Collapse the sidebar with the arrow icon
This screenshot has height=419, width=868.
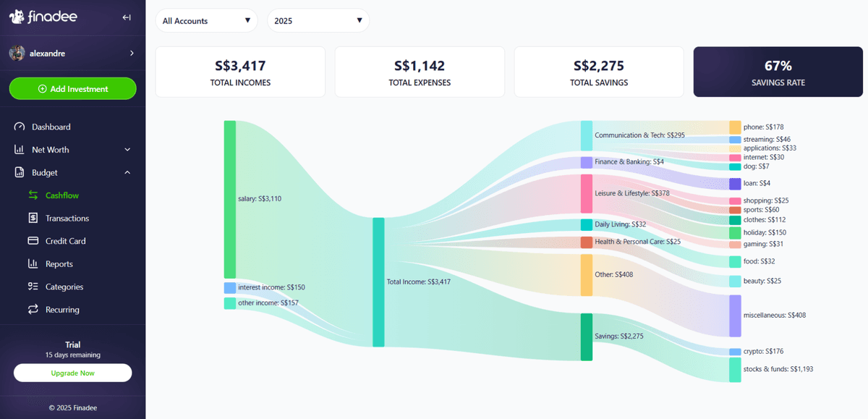127,17
